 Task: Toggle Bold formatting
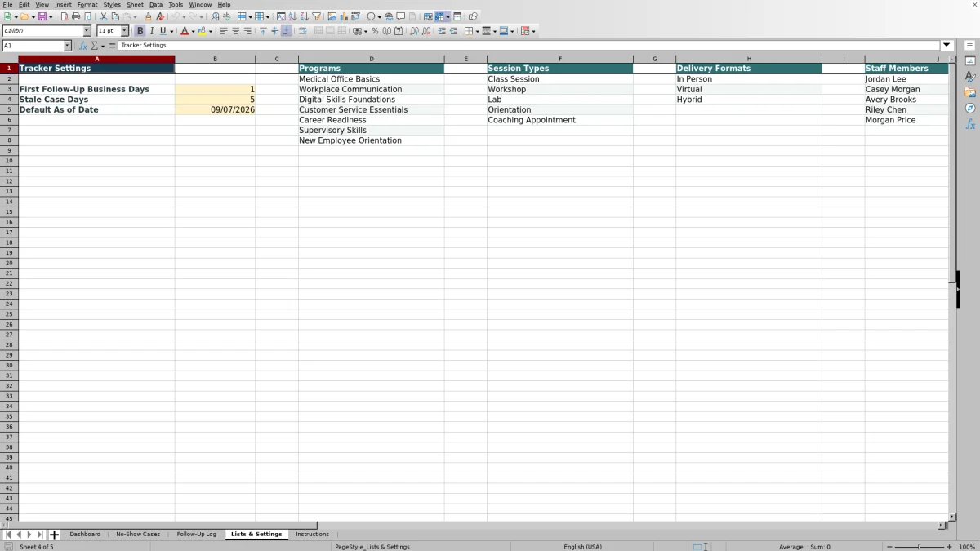tap(140, 31)
